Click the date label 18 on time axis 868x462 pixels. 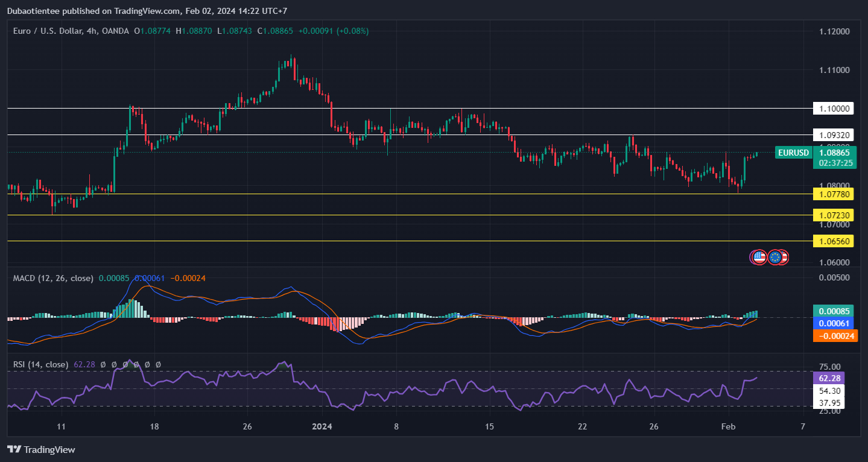[154, 426]
